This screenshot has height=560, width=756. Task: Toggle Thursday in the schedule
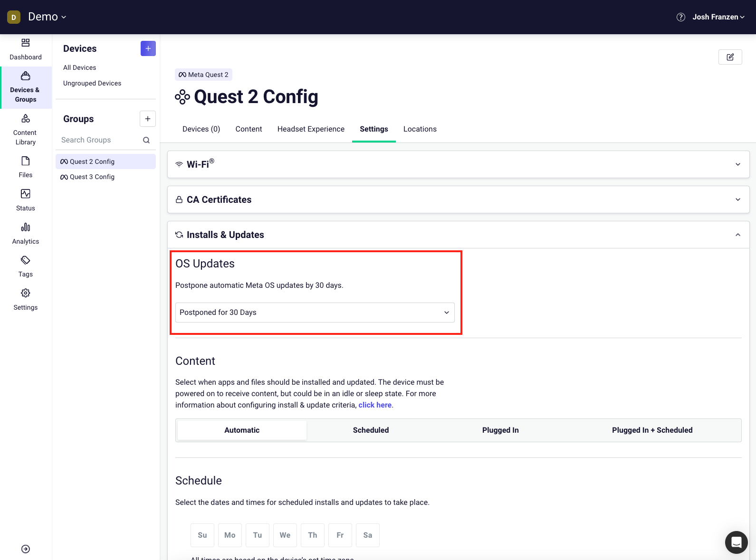313,535
